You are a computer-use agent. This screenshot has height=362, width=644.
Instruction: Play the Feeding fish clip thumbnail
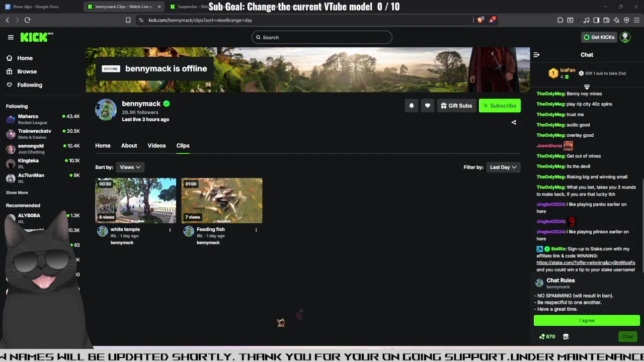222,201
